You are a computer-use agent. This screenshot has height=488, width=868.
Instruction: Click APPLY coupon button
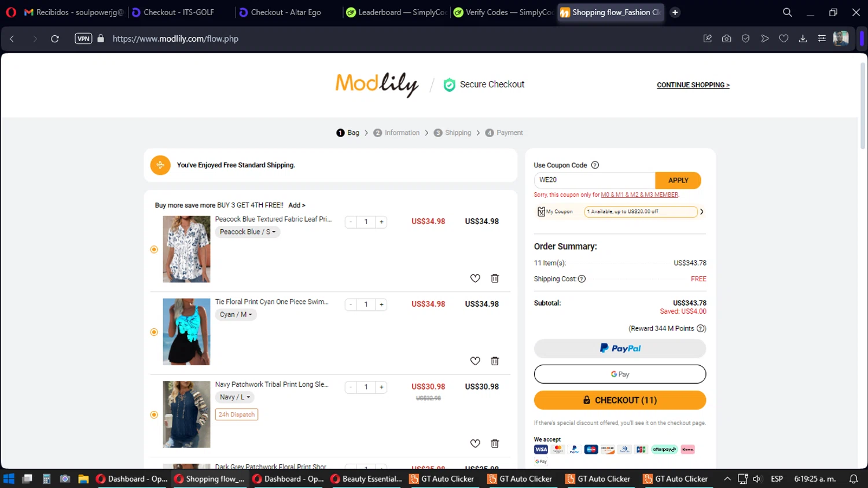(678, 180)
